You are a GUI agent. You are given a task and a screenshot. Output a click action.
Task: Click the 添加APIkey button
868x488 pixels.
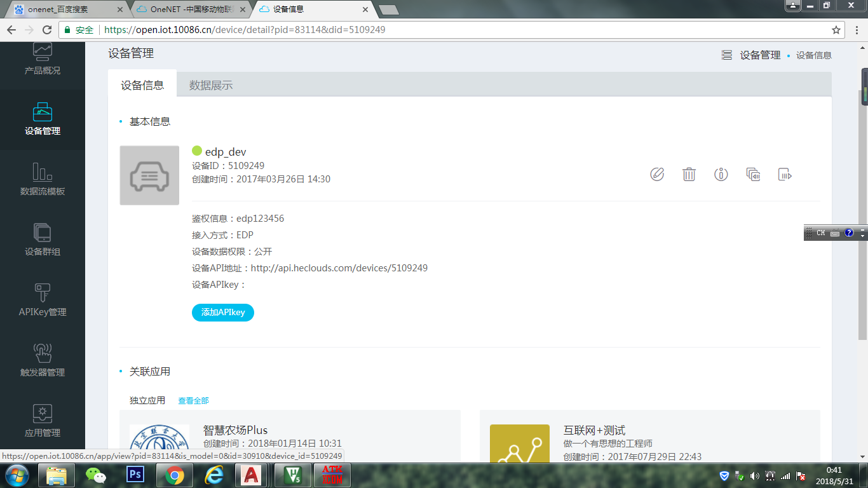(224, 313)
